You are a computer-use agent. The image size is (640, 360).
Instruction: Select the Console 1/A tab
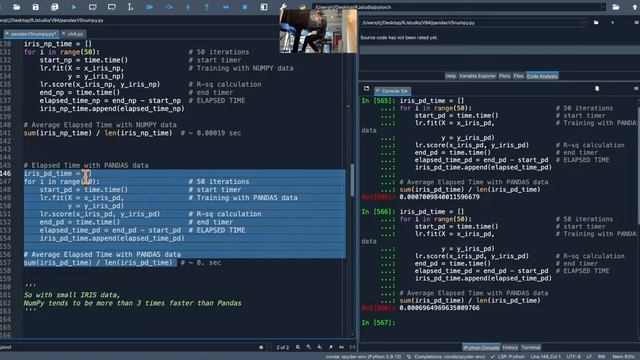click(x=393, y=91)
